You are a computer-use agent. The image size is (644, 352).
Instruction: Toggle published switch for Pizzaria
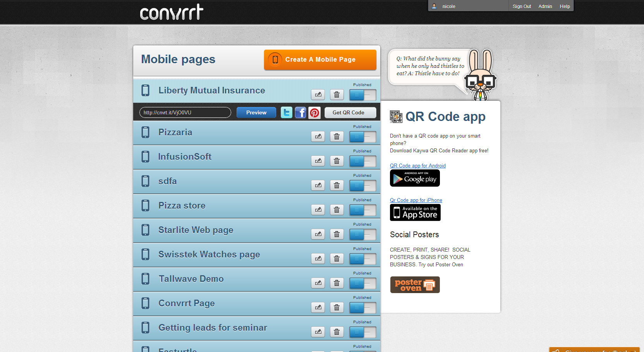(x=362, y=136)
